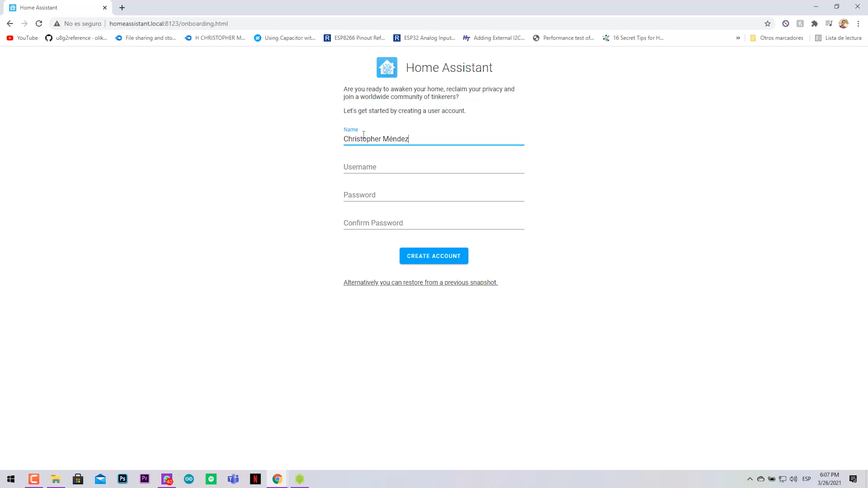Focus the Username input field
The width and height of the screenshot is (868, 488).
click(434, 167)
